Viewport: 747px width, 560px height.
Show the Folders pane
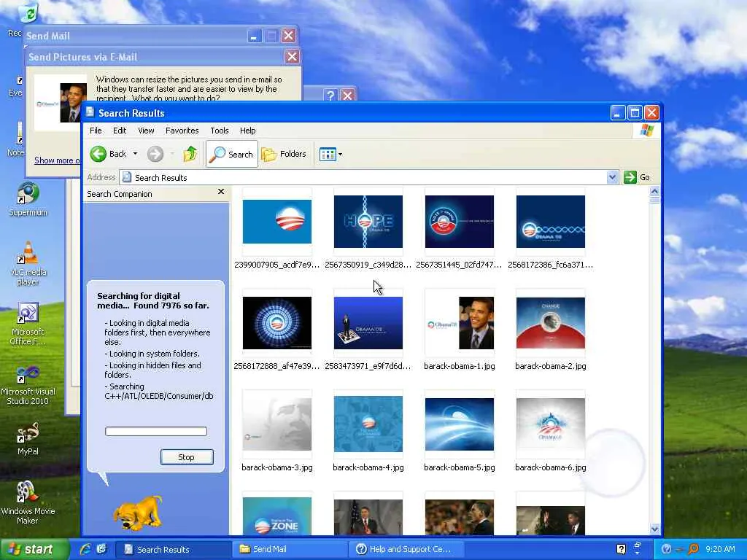pos(284,154)
